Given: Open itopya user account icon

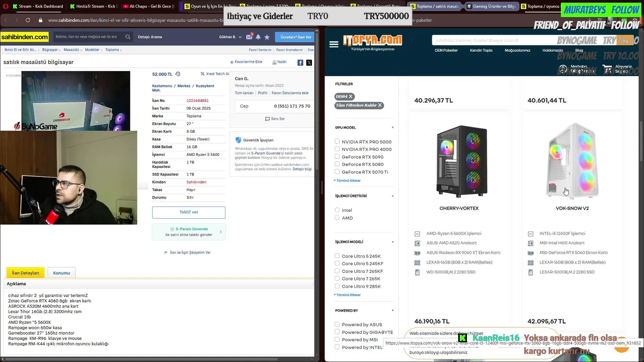Looking at the screenshot, I should [562, 69].
